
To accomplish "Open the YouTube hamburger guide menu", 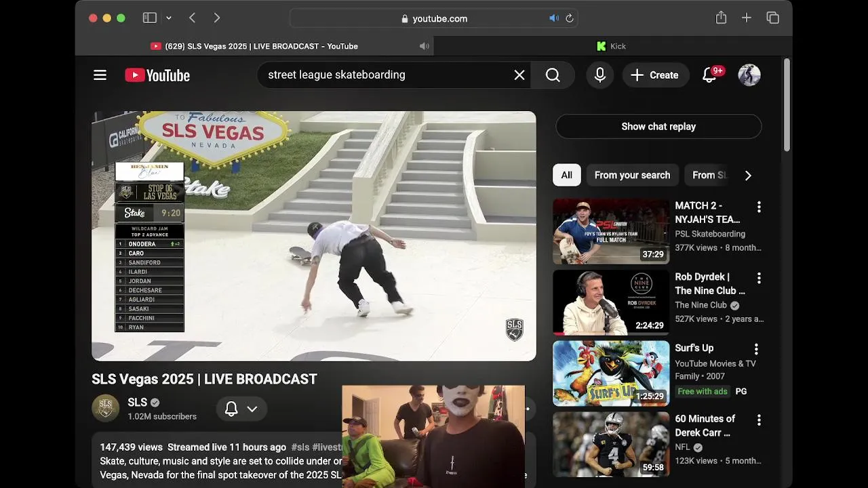I will coord(100,75).
